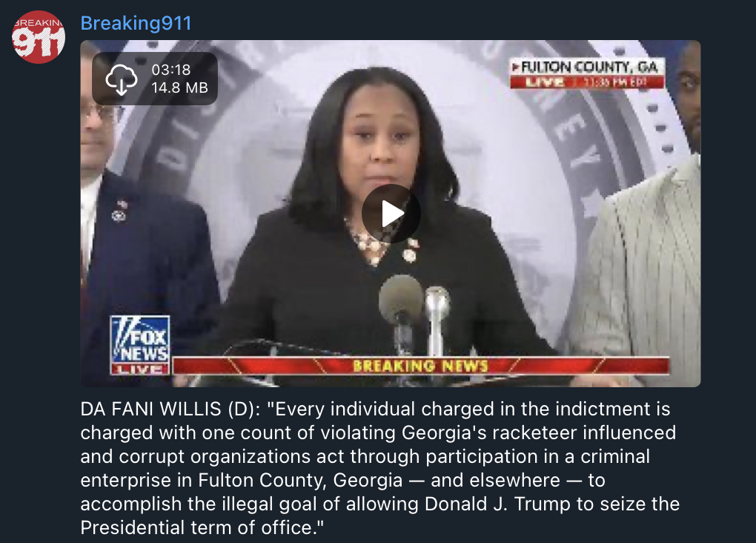Click the FULTON COUNTY, GA location tag

pos(587,67)
